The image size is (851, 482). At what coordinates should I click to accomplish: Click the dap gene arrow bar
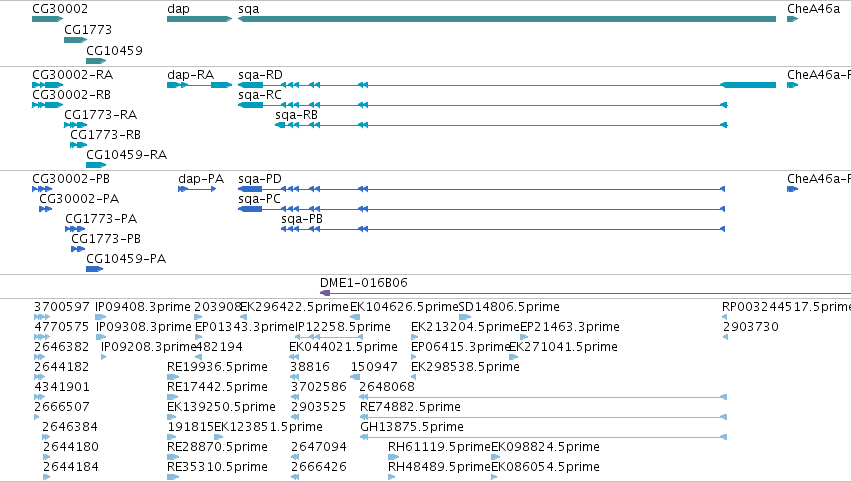[199, 19]
